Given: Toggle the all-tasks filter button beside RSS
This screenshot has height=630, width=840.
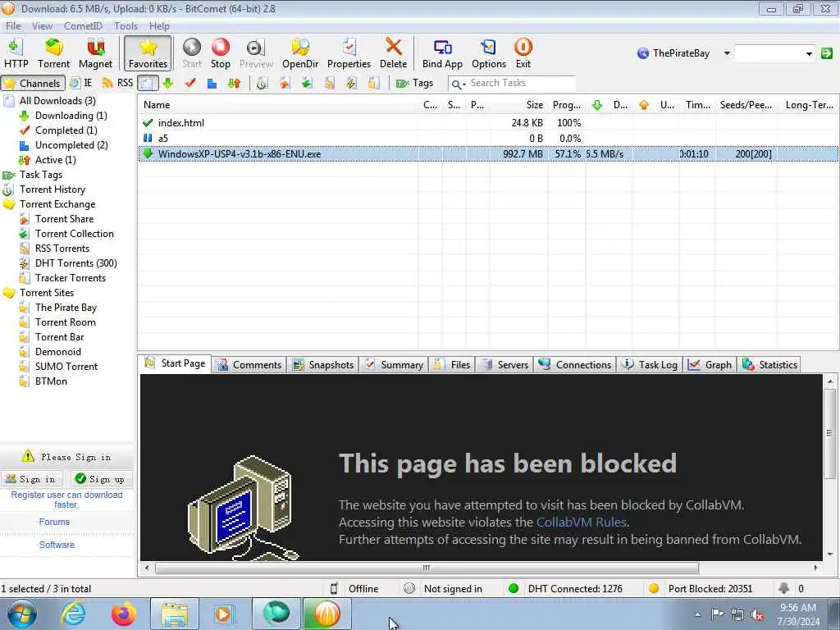Looking at the screenshot, I should [x=148, y=83].
